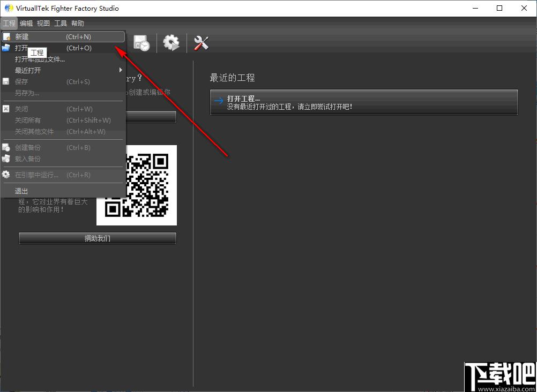The image size is (537, 392).
Task: Collapse the 工程 menu header
Action: coord(9,23)
